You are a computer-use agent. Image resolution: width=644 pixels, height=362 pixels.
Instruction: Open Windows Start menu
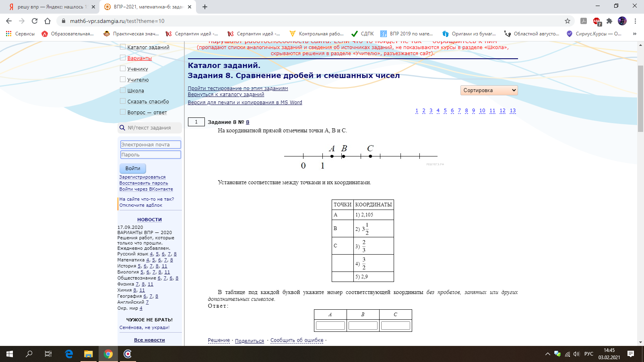pos(10,354)
